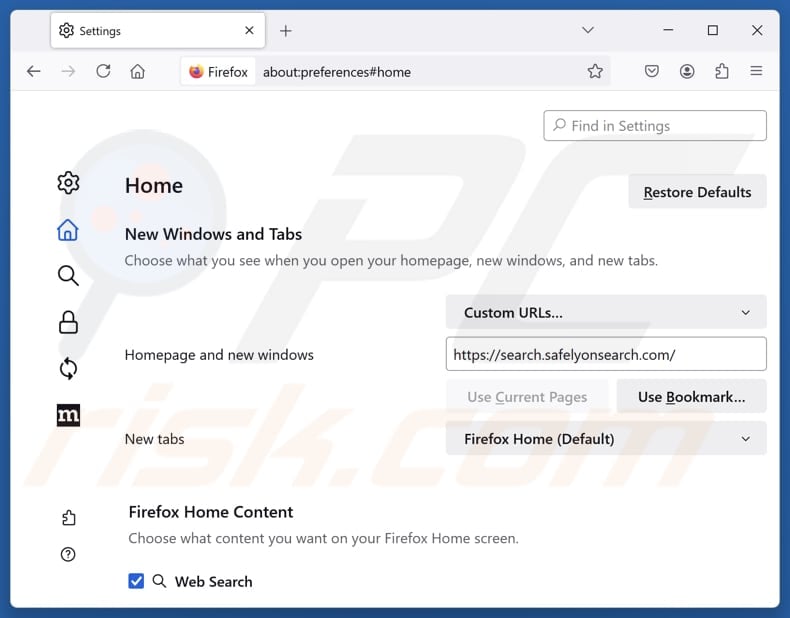Click the Use Bookmark button
The image size is (790, 618).
tap(691, 397)
